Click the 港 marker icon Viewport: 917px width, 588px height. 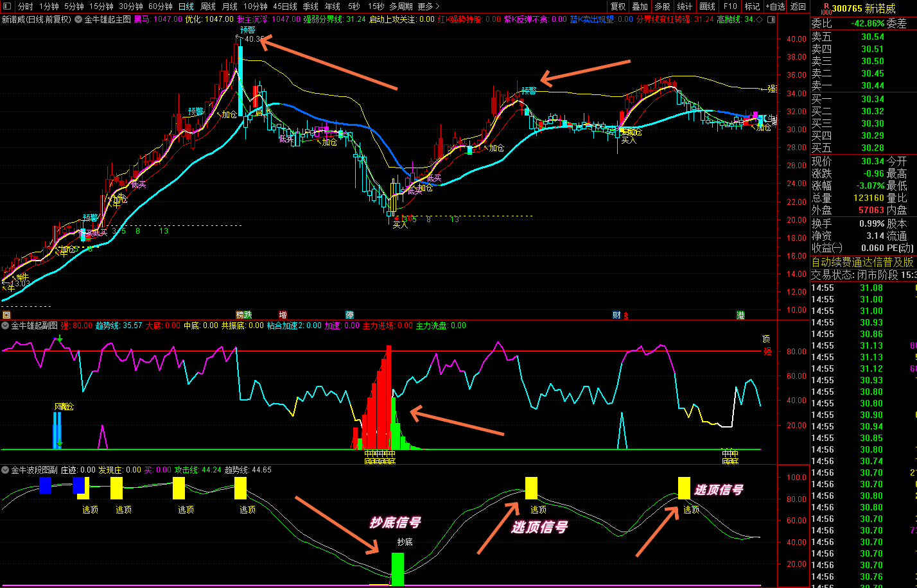pos(740,315)
